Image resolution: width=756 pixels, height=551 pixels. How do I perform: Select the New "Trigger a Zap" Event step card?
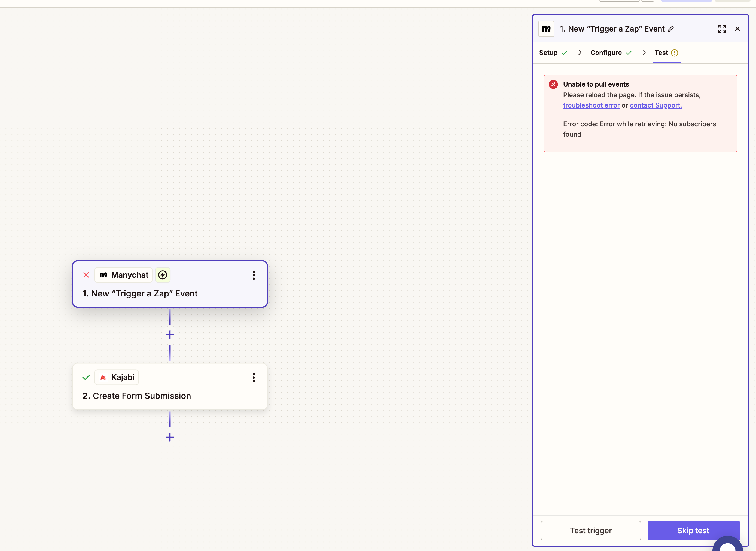tap(170, 284)
